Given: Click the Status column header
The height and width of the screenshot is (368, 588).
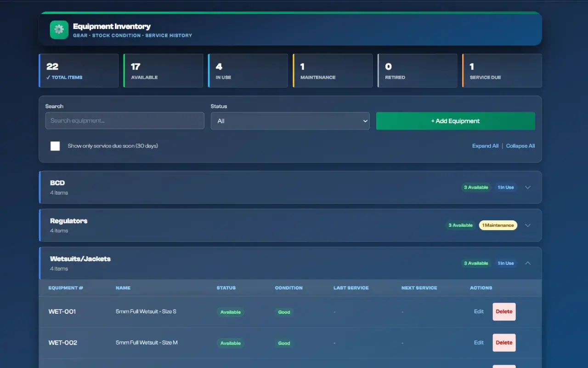Looking at the screenshot, I should pos(226,288).
